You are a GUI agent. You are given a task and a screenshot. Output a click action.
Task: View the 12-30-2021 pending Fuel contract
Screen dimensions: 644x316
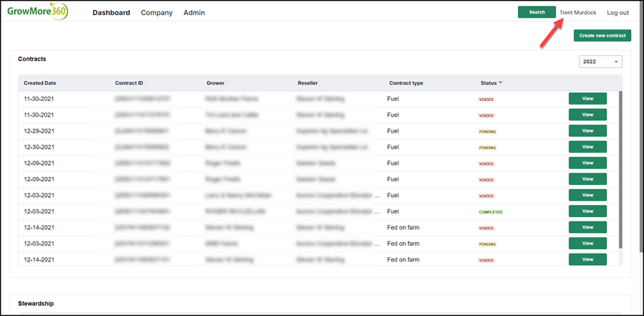click(587, 147)
